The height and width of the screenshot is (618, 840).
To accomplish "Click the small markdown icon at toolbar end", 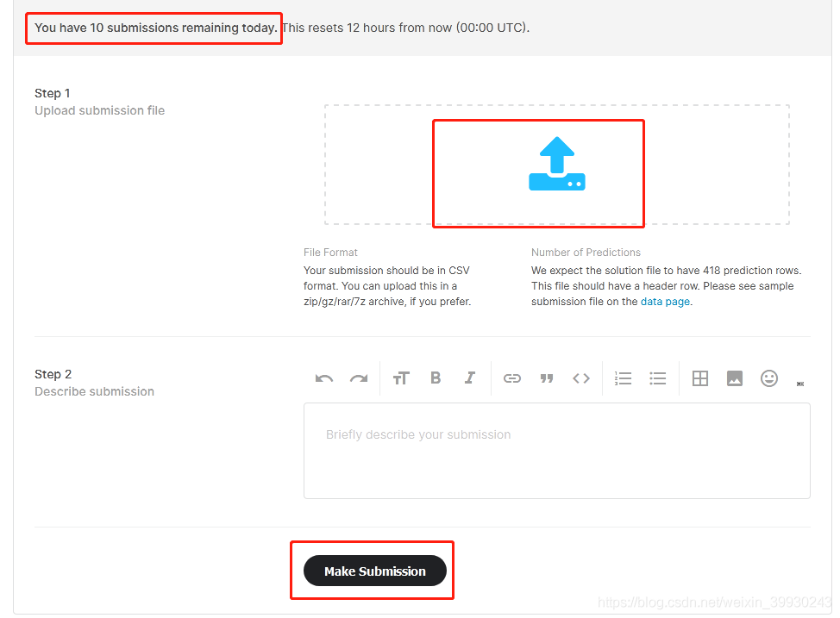I will coord(800,384).
